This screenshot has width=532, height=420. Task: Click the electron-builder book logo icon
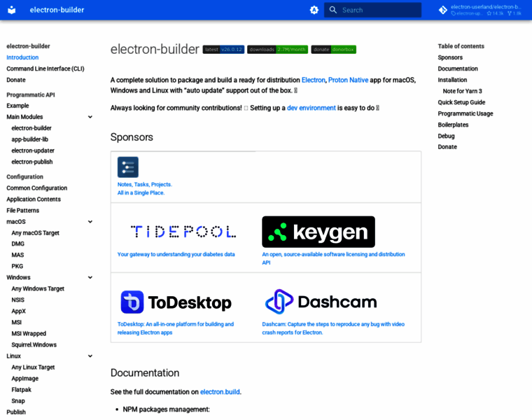coord(11,10)
